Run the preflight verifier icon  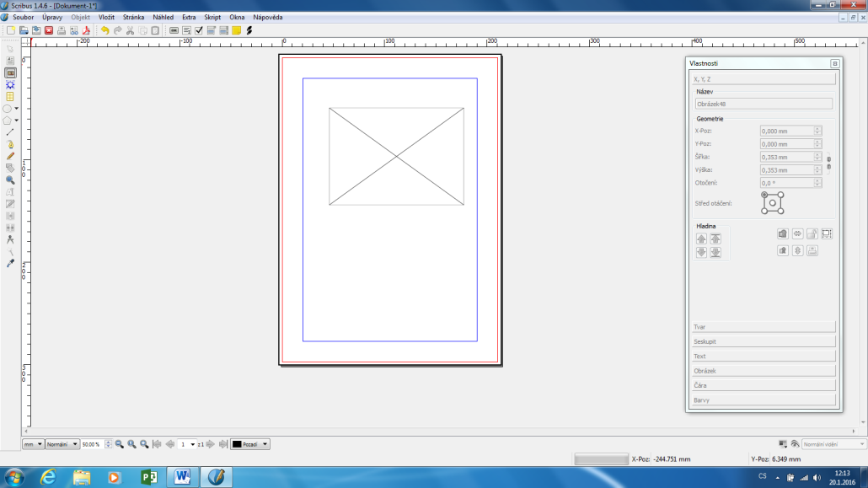[73, 30]
